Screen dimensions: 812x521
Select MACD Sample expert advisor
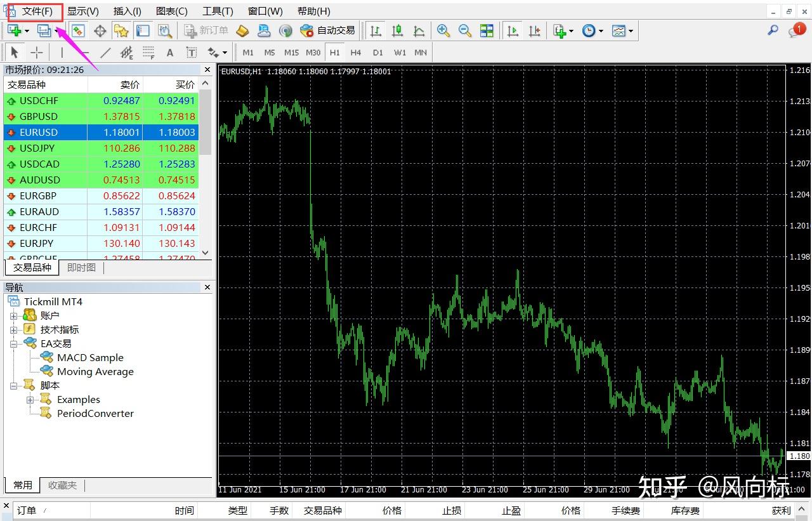point(90,357)
